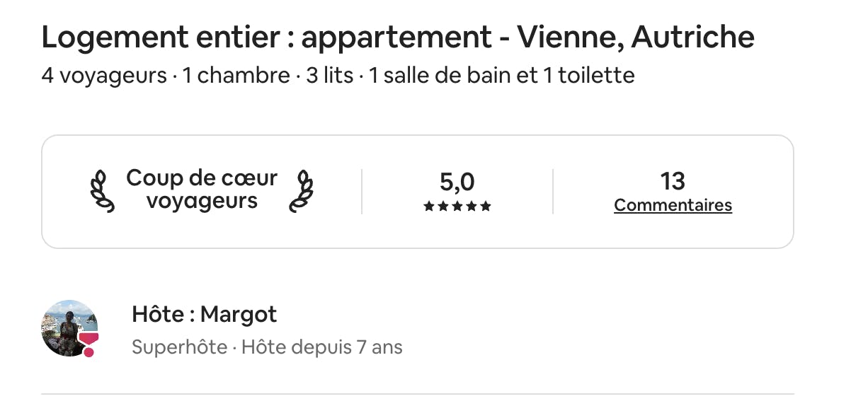This screenshot has height=406, width=868.
Task: Open the Commentaires reviews link
Action: pyautogui.click(x=673, y=205)
